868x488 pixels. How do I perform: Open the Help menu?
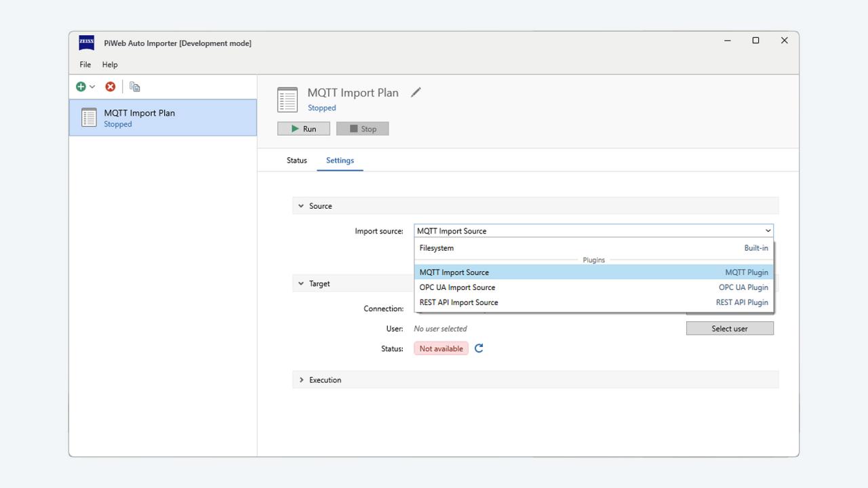click(x=110, y=64)
